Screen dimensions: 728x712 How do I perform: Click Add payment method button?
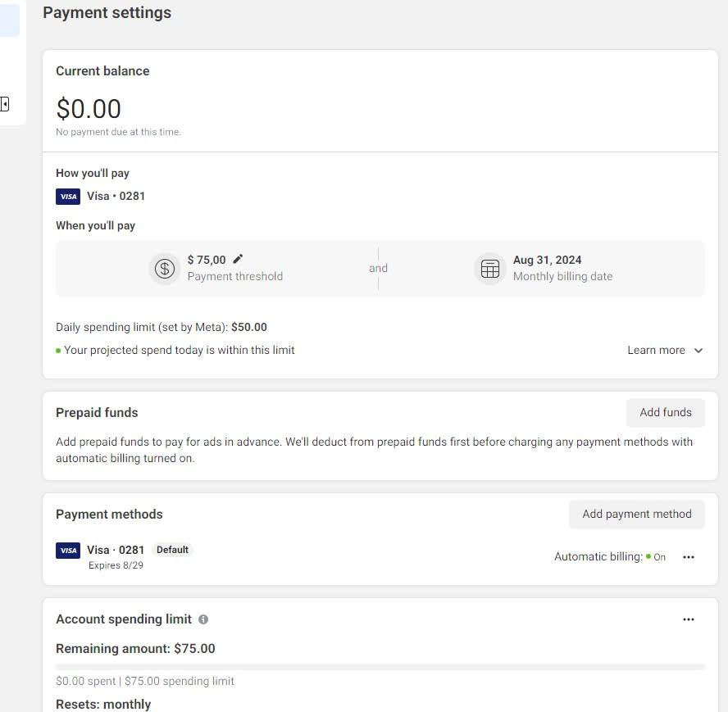[x=636, y=515]
